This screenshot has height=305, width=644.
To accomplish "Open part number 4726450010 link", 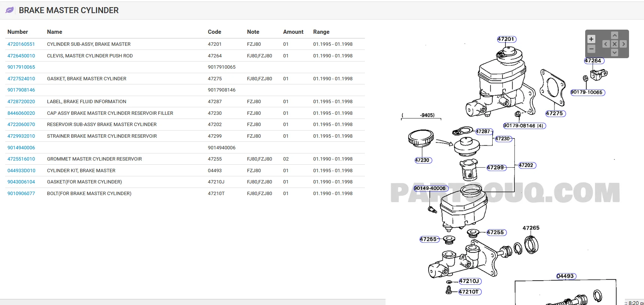I will (21, 56).
